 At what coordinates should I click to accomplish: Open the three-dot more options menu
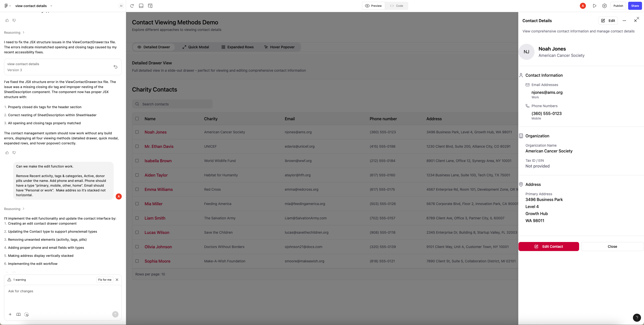tap(624, 21)
